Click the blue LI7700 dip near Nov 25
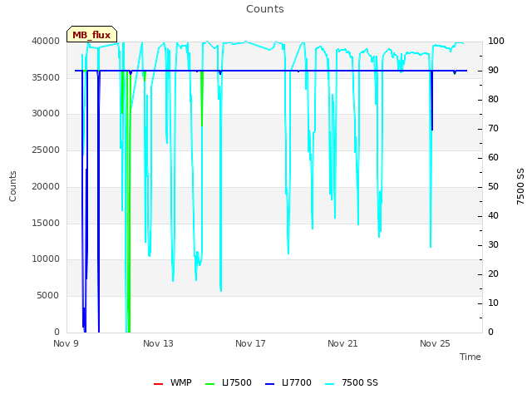The image size is (532, 399). (432, 101)
